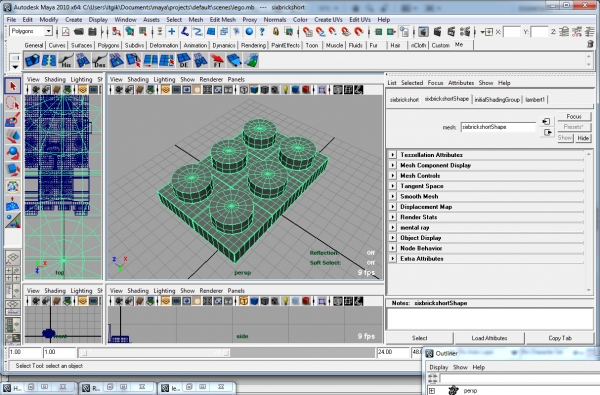Expand Mesh Component Display section
The width and height of the screenshot is (600, 395).
[393, 165]
